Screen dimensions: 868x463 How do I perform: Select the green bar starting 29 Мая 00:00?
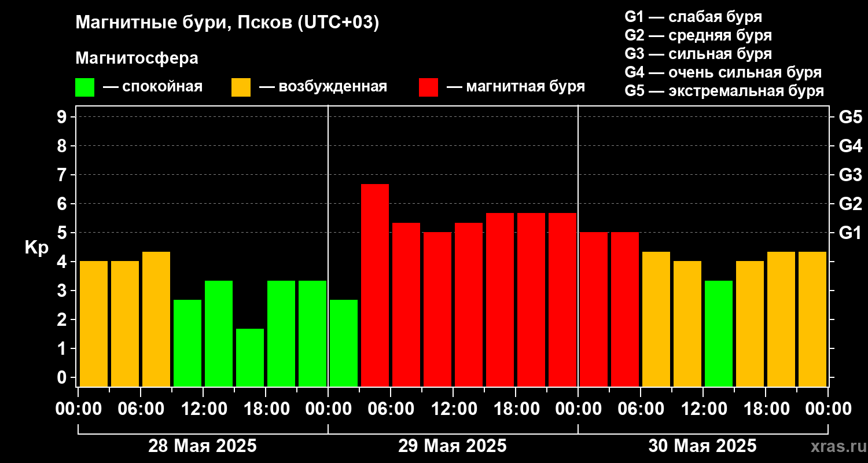[x=344, y=343]
